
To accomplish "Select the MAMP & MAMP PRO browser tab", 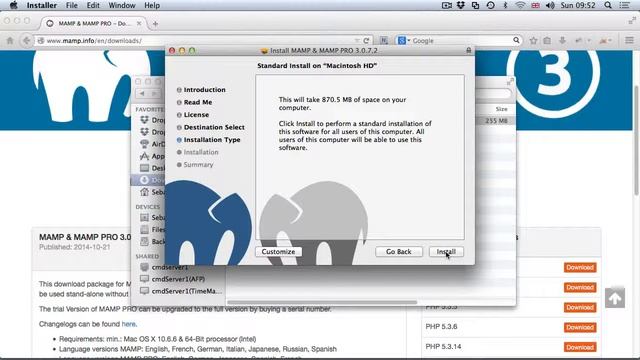I will (93, 23).
